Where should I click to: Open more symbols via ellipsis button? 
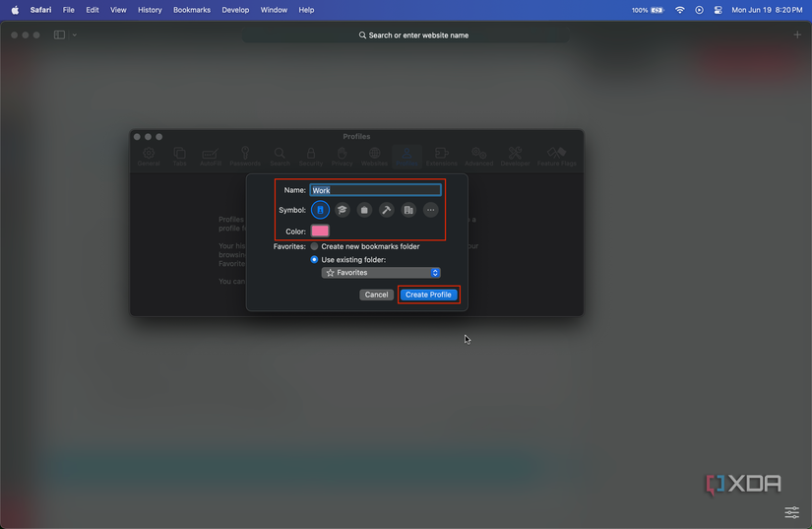pos(430,210)
